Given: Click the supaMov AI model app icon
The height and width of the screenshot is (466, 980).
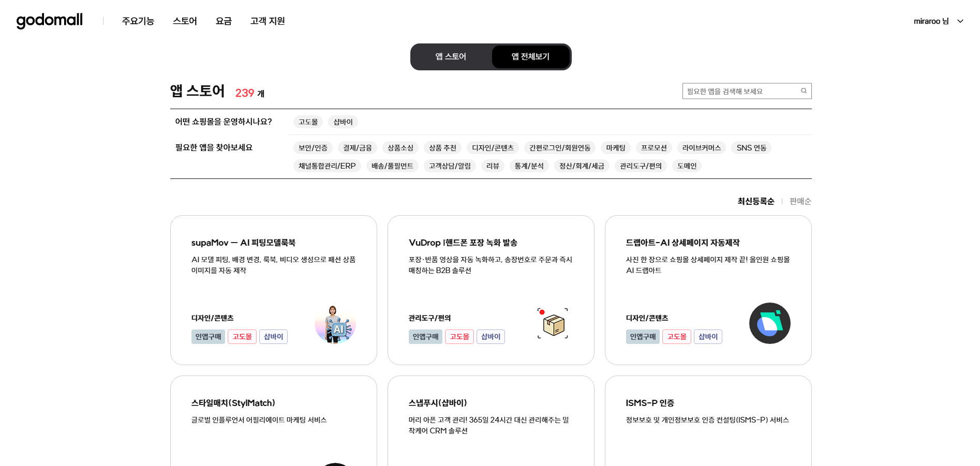Looking at the screenshot, I should [335, 323].
